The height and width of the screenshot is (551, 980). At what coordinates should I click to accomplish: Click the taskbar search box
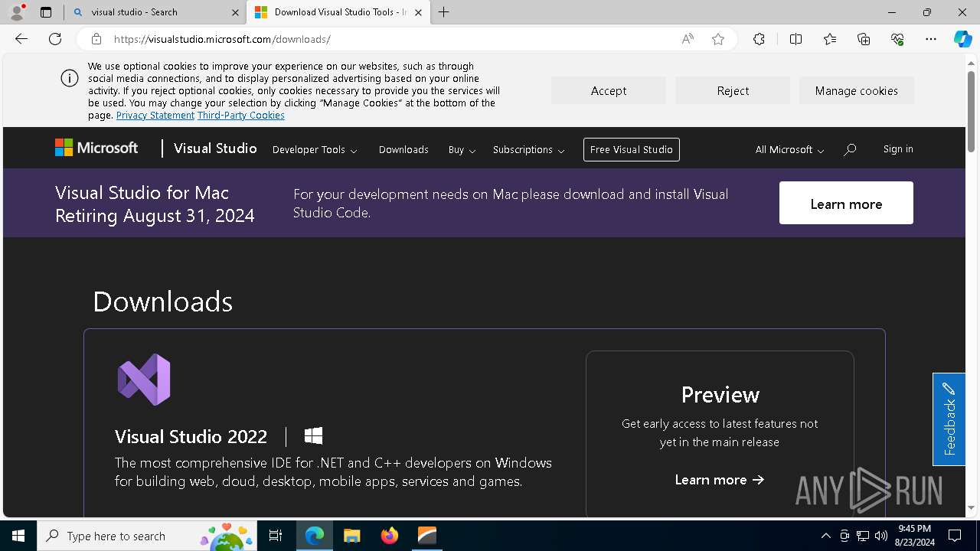[x=147, y=536]
